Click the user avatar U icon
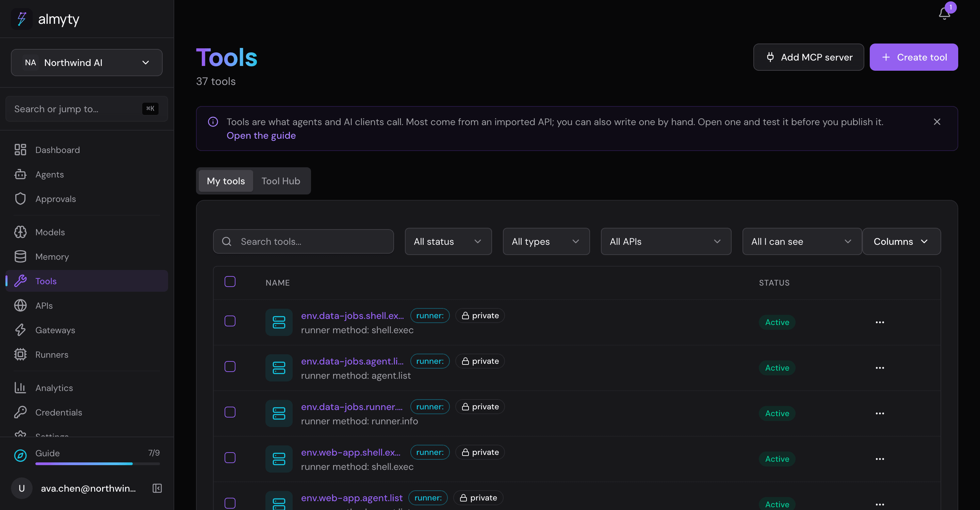 pos(22,488)
